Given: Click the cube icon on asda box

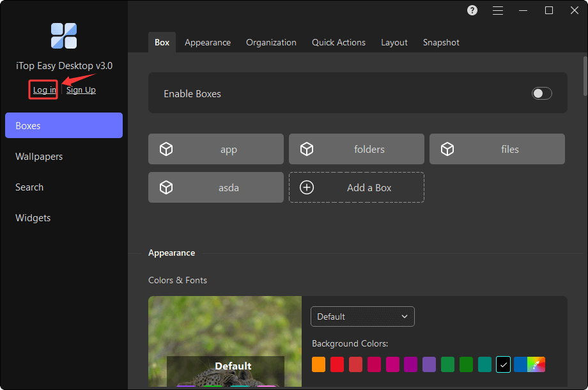Looking at the screenshot, I should click(x=166, y=187).
